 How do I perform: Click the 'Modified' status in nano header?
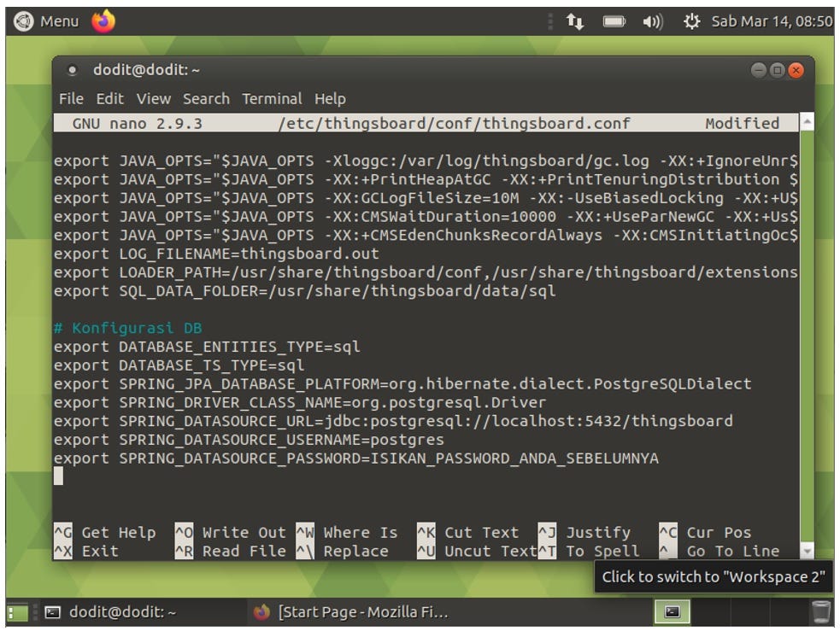742,124
